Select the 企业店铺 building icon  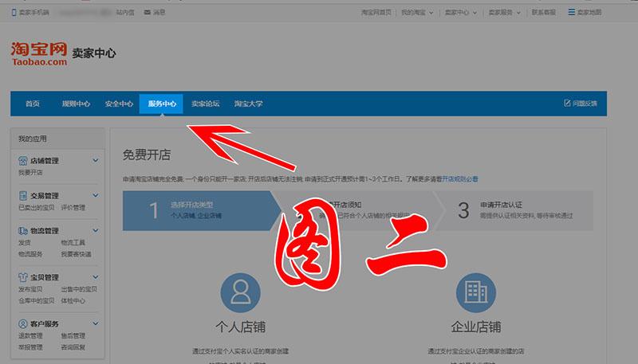[475, 291]
